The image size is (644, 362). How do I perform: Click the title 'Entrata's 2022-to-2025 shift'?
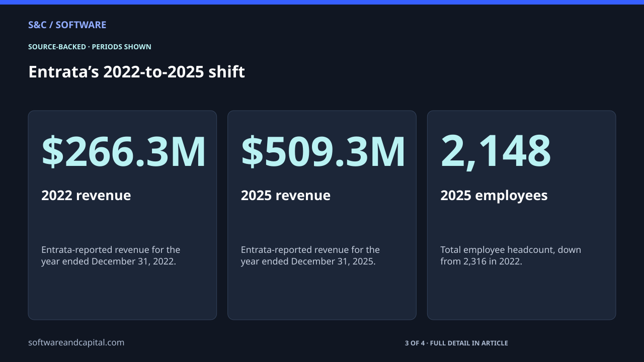pos(136,72)
